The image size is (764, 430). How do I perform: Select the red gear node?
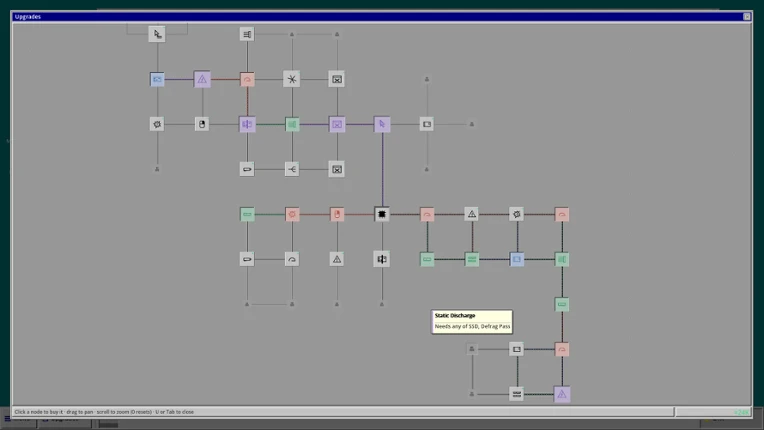[292, 214]
